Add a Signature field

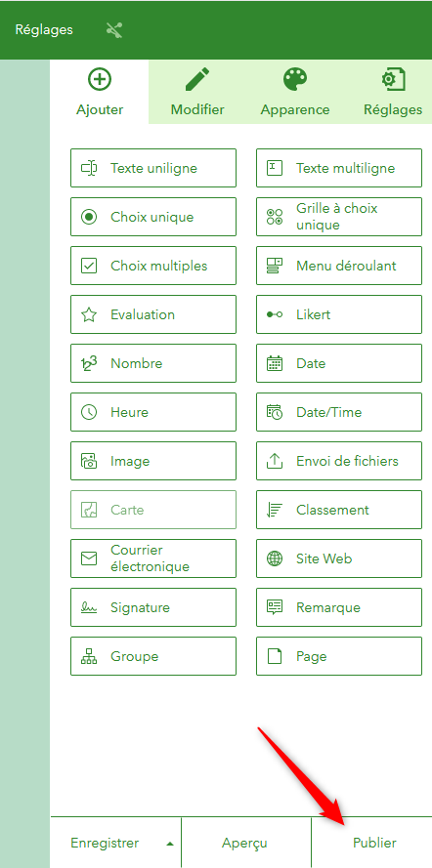pyautogui.click(x=153, y=607)
